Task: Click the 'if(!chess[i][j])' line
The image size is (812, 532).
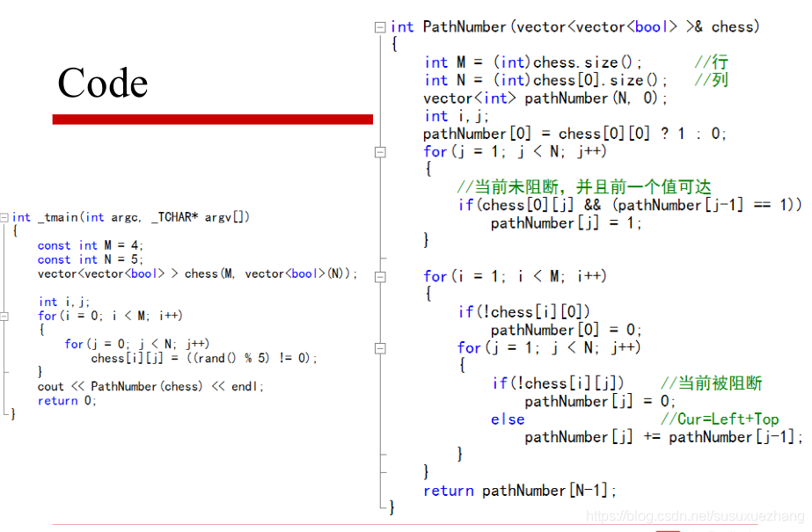Action: [x=559, y=383]
